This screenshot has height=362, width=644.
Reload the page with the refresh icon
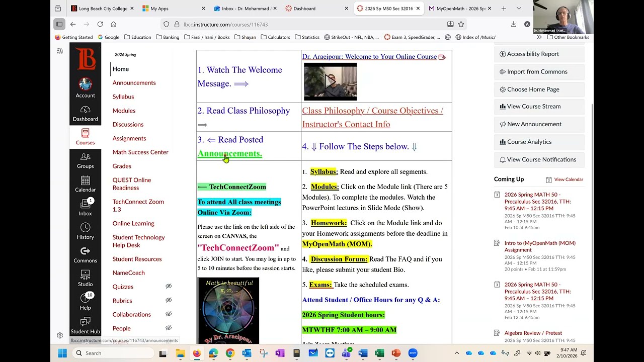tap(100, 24)
